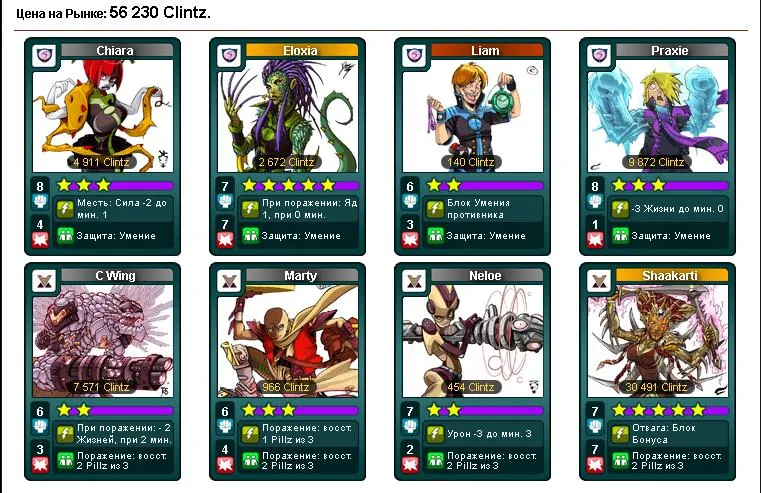Click Liam's green bonus icon
The width and height of the screenshot is (761, 493).
(435, 236)
